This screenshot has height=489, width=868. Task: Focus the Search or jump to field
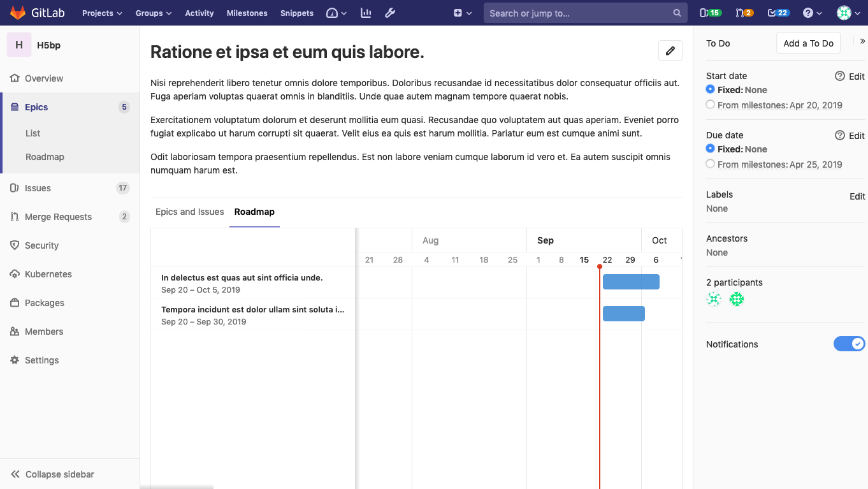click(x=577, y=13)
